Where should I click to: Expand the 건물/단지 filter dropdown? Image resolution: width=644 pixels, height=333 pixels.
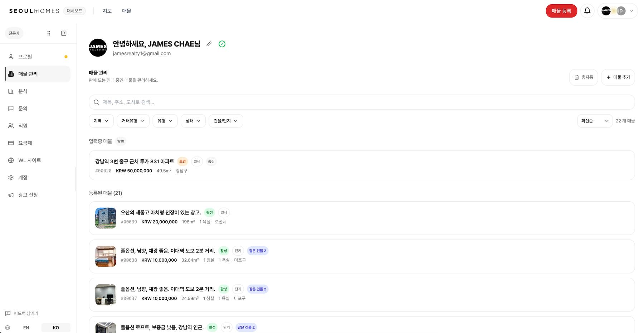tap(226, 121)
